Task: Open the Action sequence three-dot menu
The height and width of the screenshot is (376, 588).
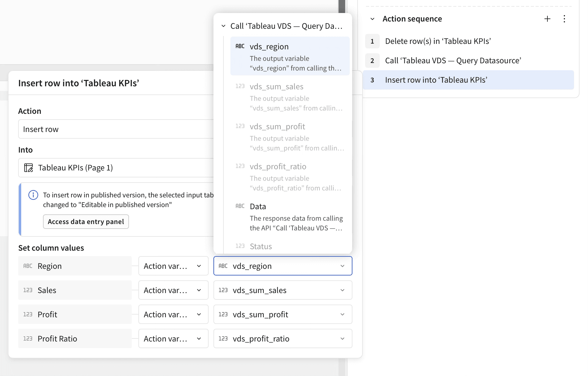Action: coord(564,19)
